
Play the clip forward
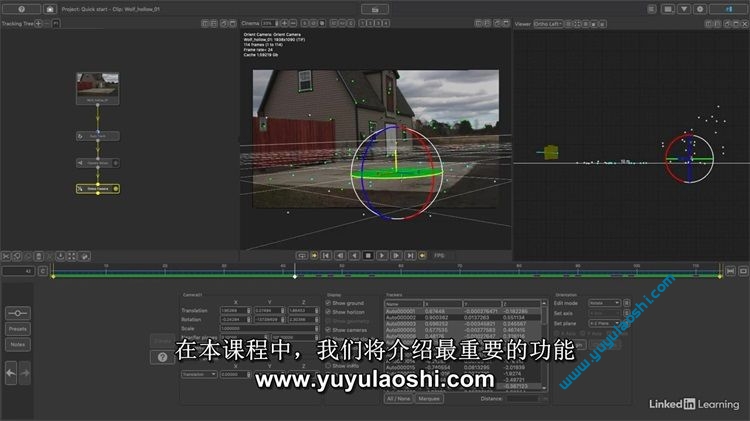pos(382,256)
